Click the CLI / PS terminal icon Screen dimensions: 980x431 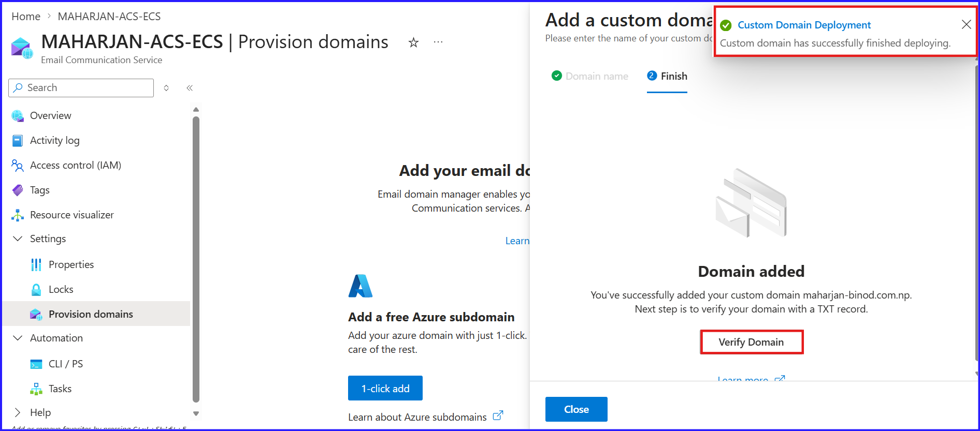click(36, 364)
